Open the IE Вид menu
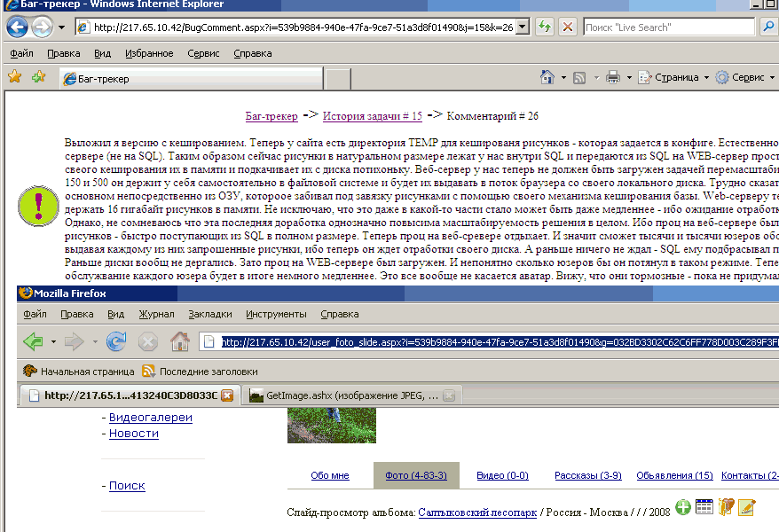The height and width of the screenshot is (532, 779). (x=102, y=53)
